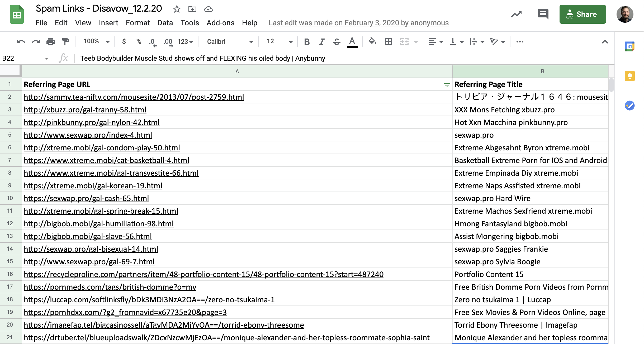This screenshot has width=644, height=344.
Task: Toggle bold formatting
Action: [x=306, y=41]
